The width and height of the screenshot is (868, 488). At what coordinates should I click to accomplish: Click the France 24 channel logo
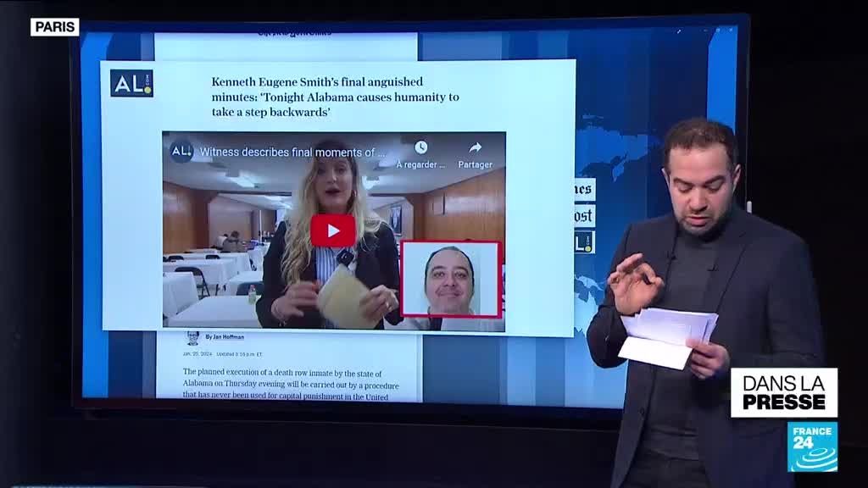(812, 447)
